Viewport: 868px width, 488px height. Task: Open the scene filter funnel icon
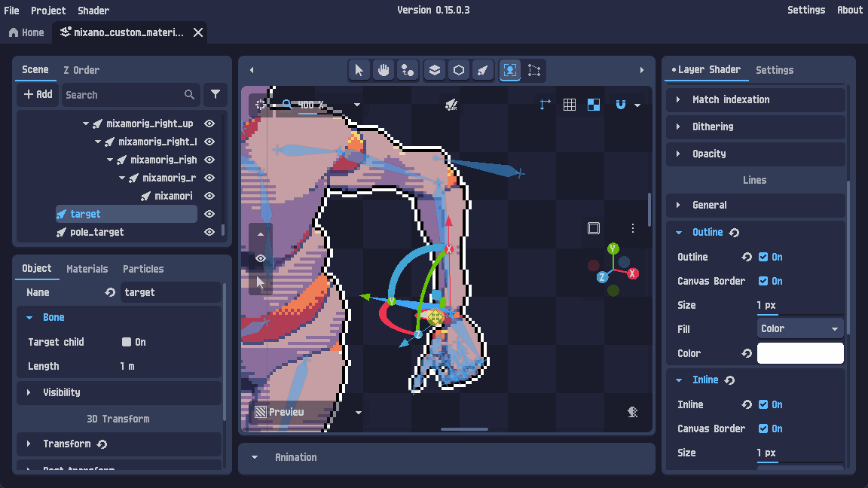[215, 95]
